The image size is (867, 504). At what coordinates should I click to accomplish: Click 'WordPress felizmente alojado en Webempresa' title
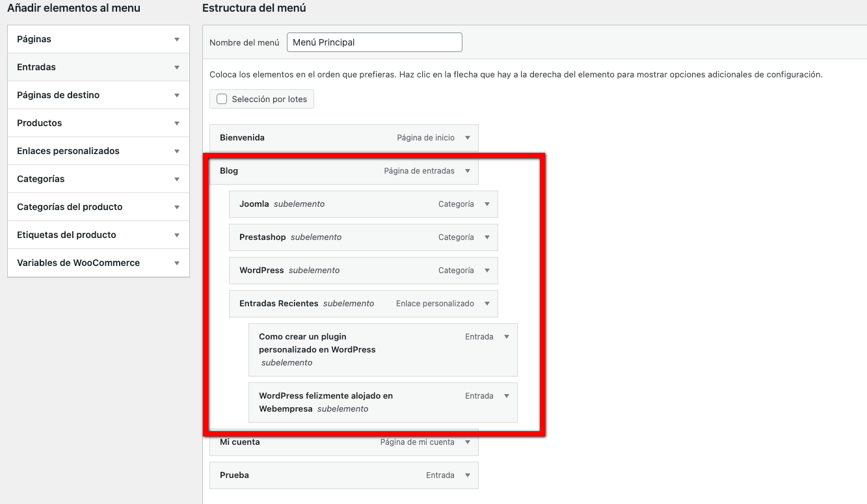coord(326,403)
